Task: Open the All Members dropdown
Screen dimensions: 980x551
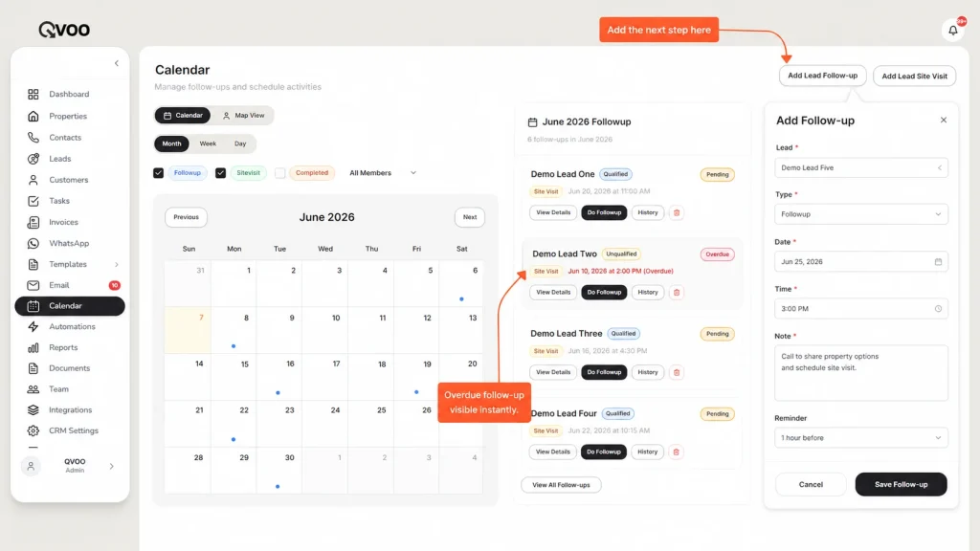Action: point(383,173)
